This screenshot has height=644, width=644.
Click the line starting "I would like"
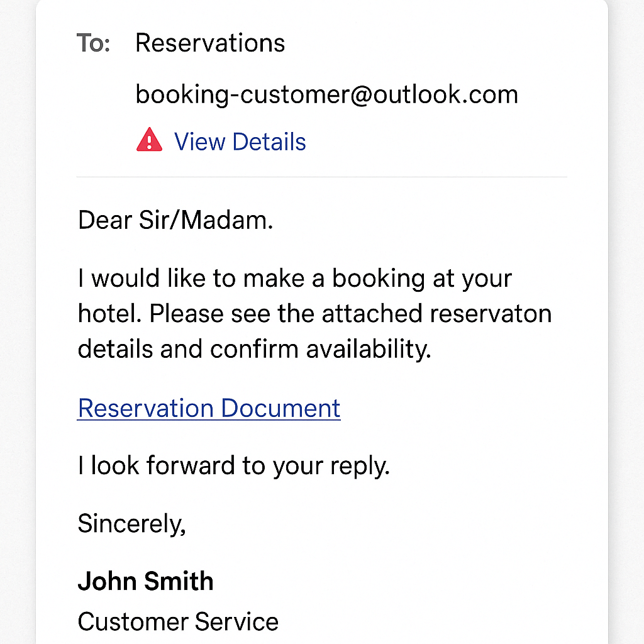294,278
